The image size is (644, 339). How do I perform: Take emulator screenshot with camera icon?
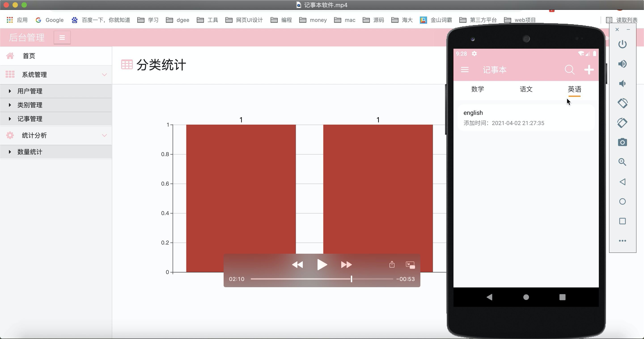pyautogui.click(x=622, y=142)
